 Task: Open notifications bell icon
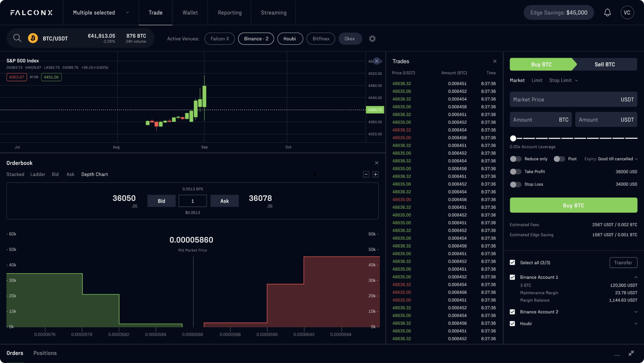pos(607,13)
